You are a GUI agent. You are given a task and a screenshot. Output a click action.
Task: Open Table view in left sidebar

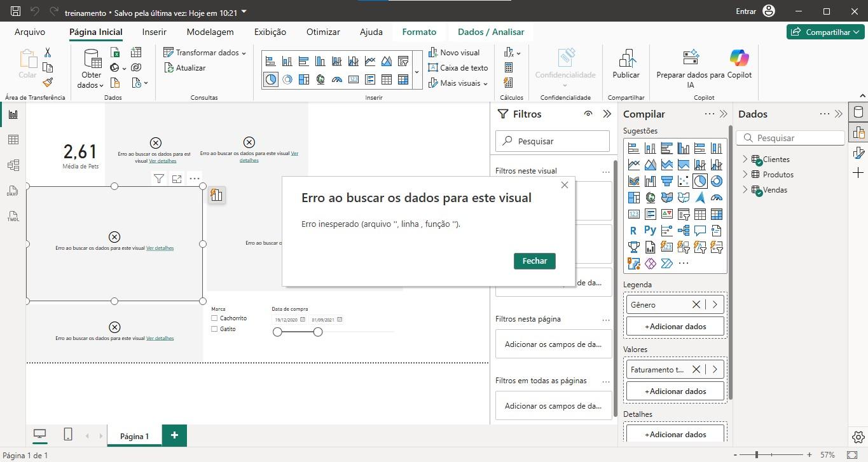pos(13,140)
